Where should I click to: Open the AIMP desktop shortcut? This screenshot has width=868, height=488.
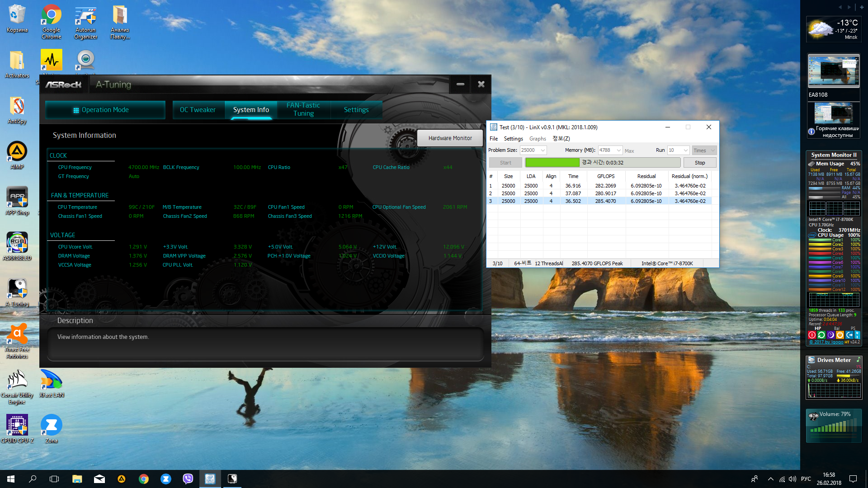click(x=17, y=152)
